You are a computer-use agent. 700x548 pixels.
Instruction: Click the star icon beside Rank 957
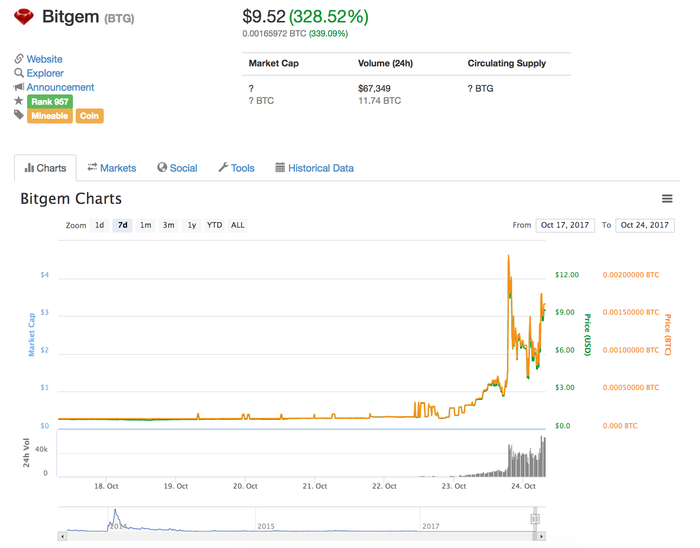19,101
